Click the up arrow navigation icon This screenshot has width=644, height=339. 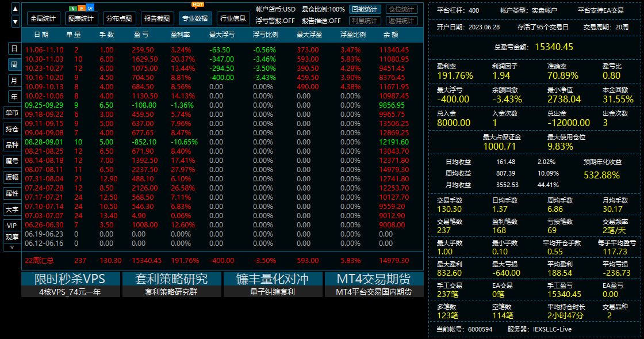(15, 8)
